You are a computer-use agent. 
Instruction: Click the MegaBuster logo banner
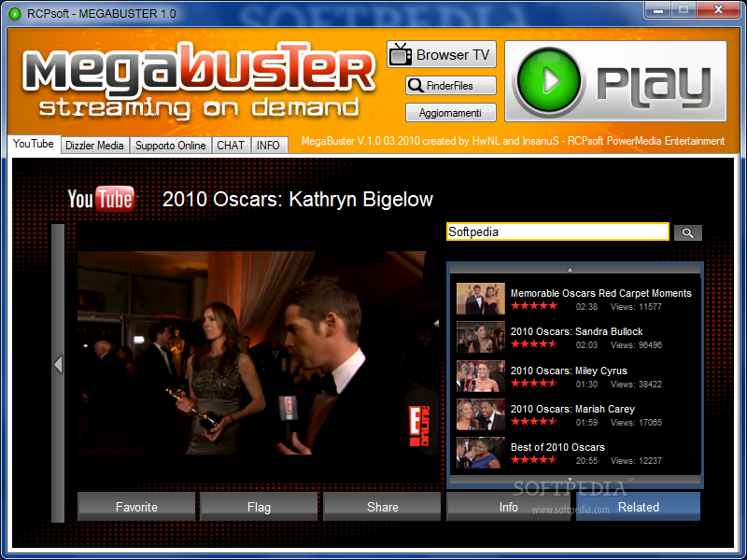point(198,81)
